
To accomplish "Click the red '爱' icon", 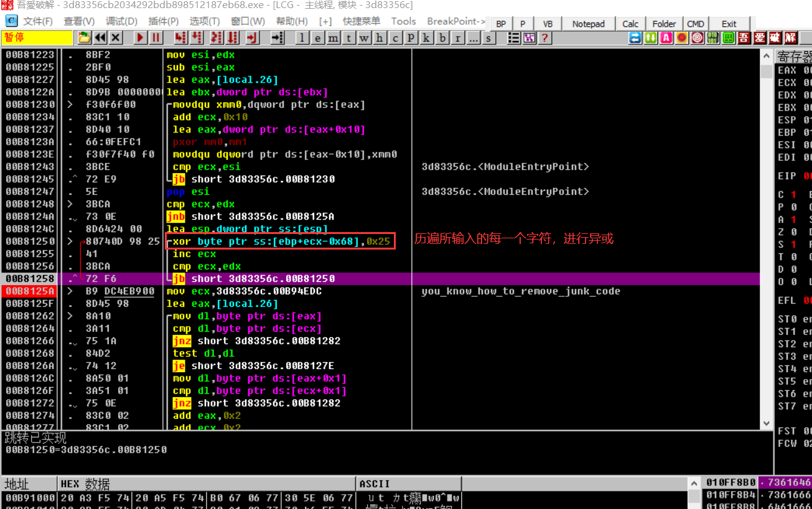I will [760, 38].
